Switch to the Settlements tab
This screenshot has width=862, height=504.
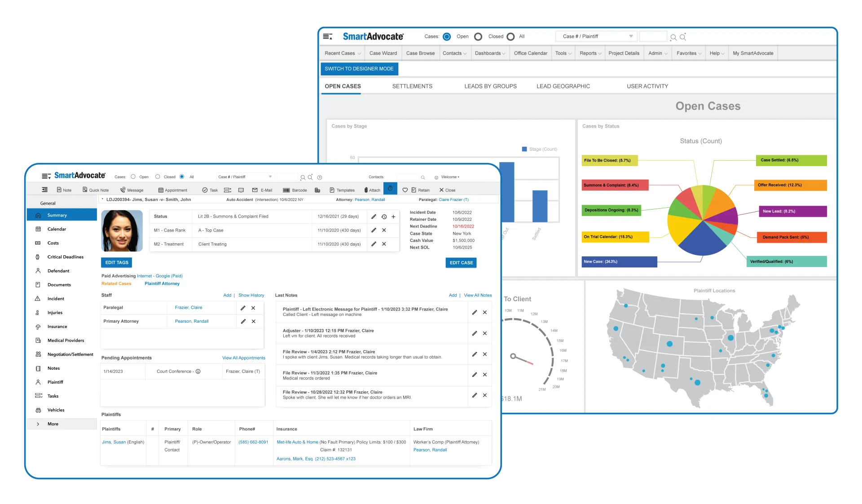coord(412,86)
